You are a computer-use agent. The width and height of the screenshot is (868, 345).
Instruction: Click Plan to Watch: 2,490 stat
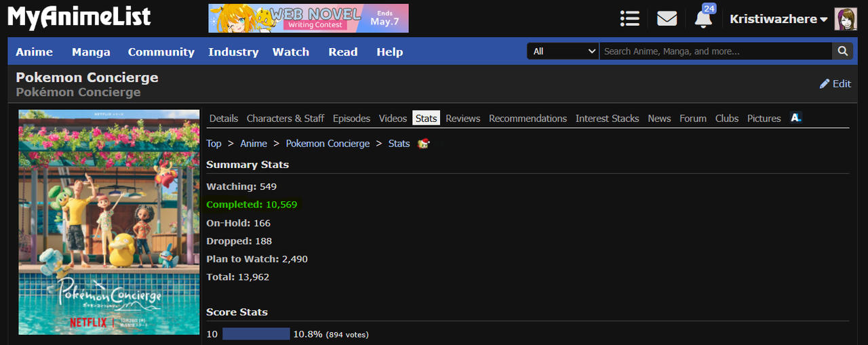click(257, 259)
